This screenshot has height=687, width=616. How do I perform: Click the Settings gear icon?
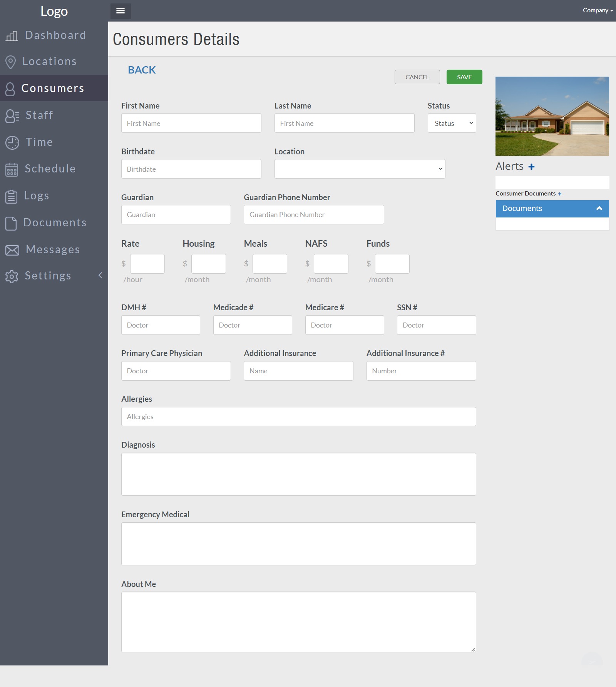[x=12, y=276]
